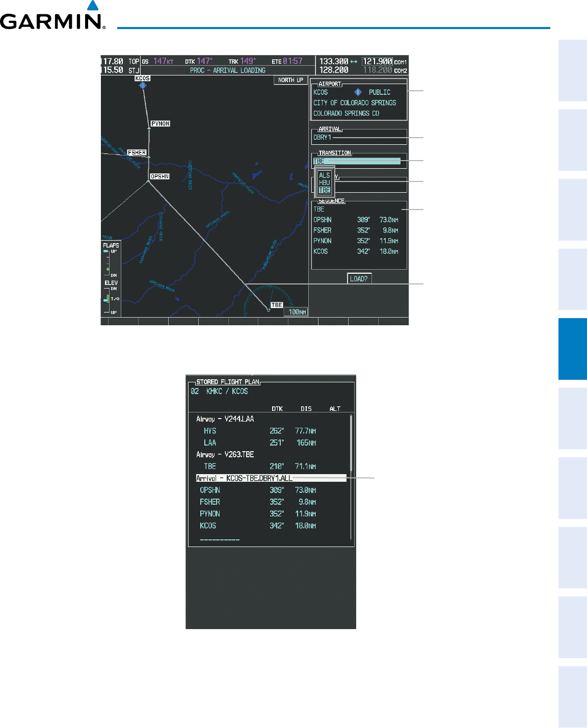Click the frequency transfer arrow icon

point(354,61)
